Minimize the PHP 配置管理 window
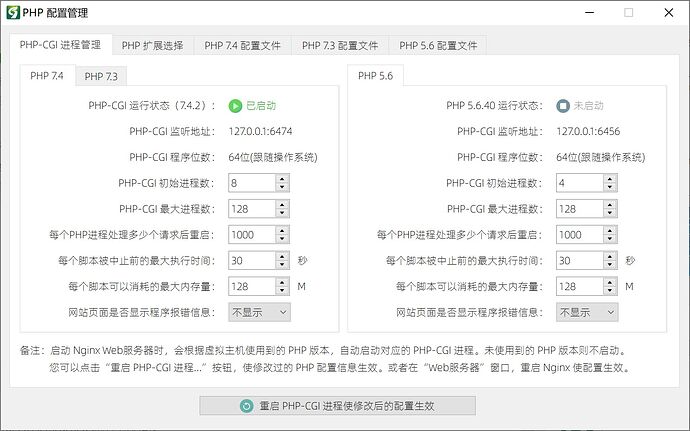Screen dimensions: 690x431 click(589, 12)
